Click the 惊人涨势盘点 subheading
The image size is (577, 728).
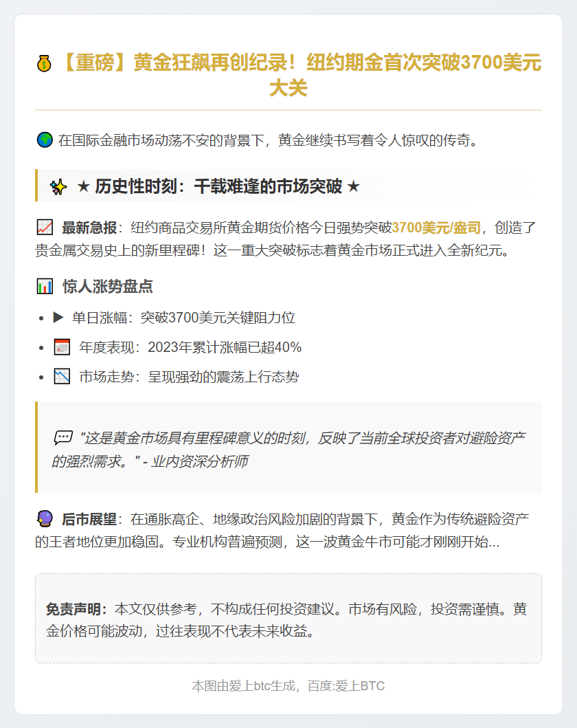pos(107,286)
